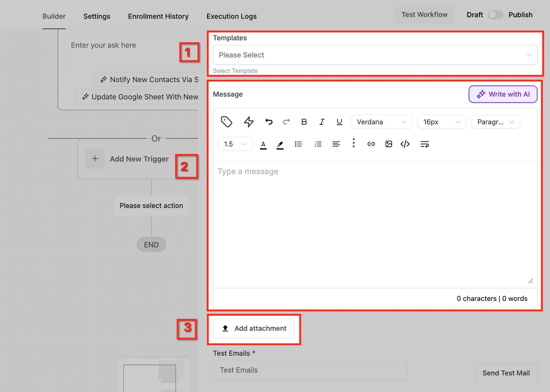Click the 0 characters | 0 words counter
The image size is (550, 392).
point(492,298)
